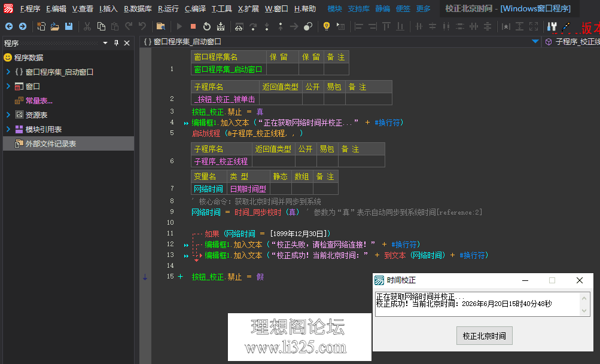Image resolution: width=600 pixels, height=364 pixels.
Task: Close the 程序 side panel
Action: 127,43
